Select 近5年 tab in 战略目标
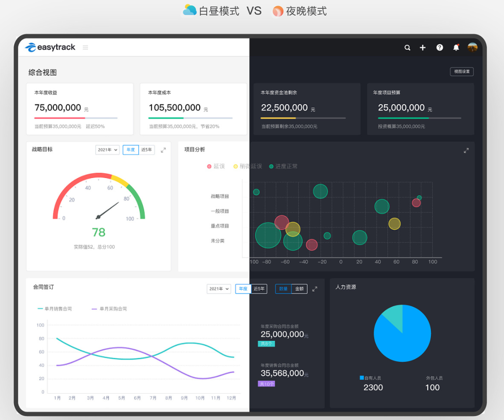This screenshot has width=504, height=420. tap(147, 150)
